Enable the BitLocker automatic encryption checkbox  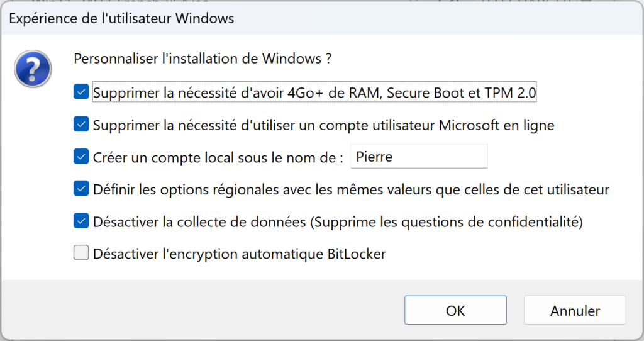coord(81,253)
